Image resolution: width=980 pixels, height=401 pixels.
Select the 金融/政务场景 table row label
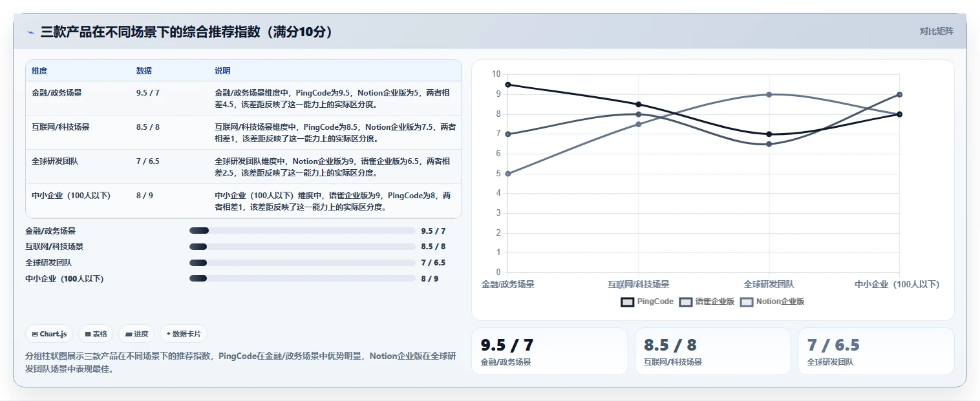pyautogui.click(x=57, y=93)
